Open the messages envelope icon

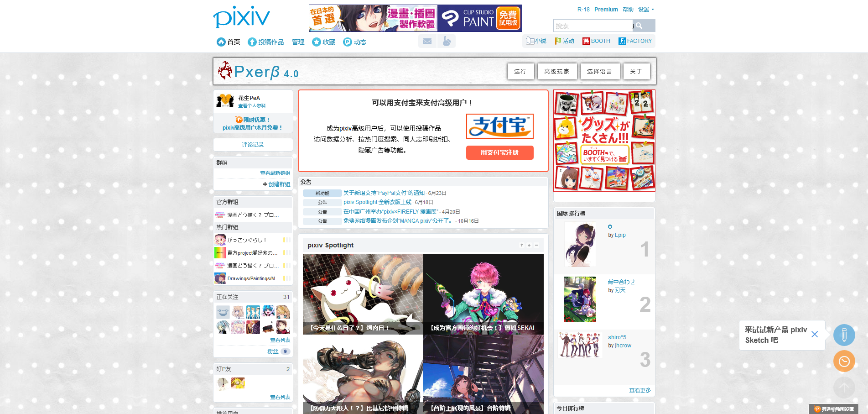[x=427, y=42]
